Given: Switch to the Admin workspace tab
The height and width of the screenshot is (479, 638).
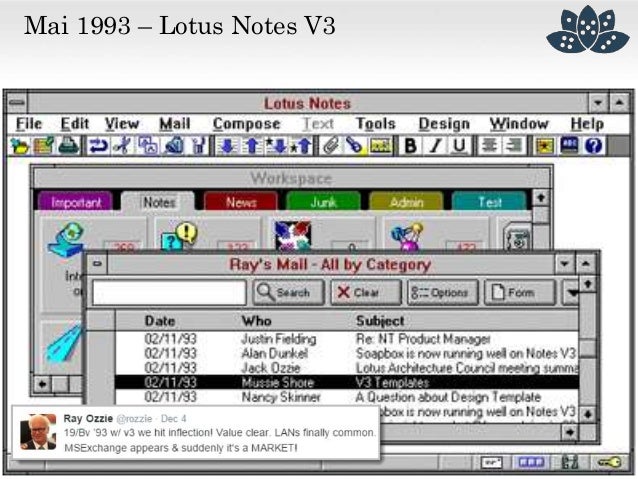Looking at the screenshot, I should click(406, 201).
